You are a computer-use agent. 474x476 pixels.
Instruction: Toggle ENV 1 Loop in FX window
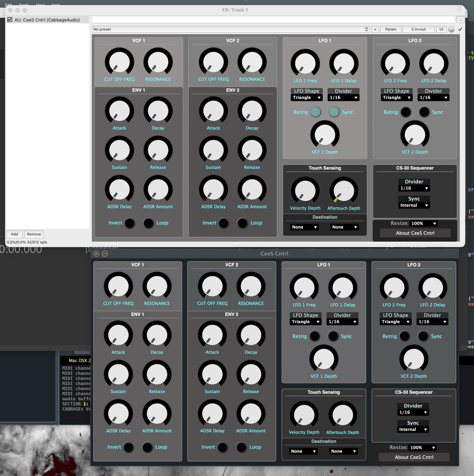(149, 223)
